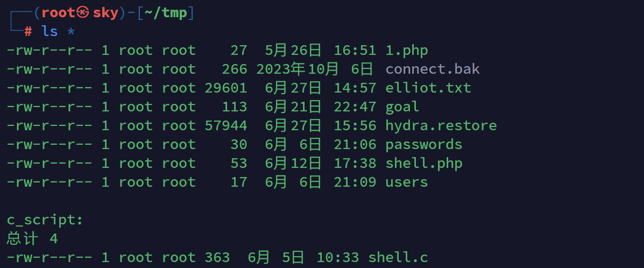Select the connect.bak file name
Screen dimensions: 644x268
tap(433, 69)
